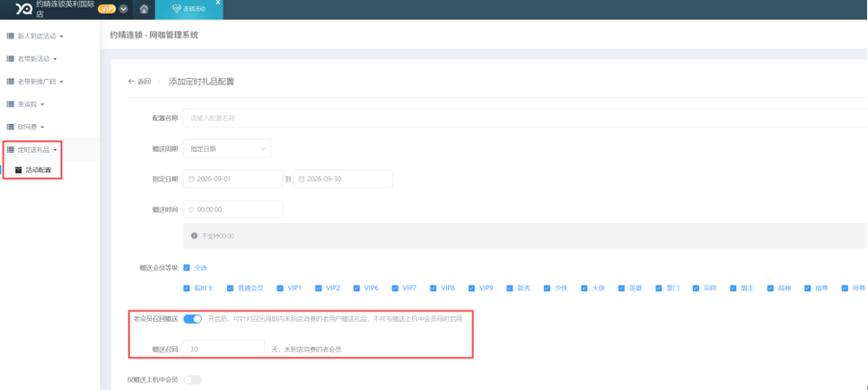Click the calendar icon in 2026-09-30 field
868x390 pixels.
click(x=301, y=179)
